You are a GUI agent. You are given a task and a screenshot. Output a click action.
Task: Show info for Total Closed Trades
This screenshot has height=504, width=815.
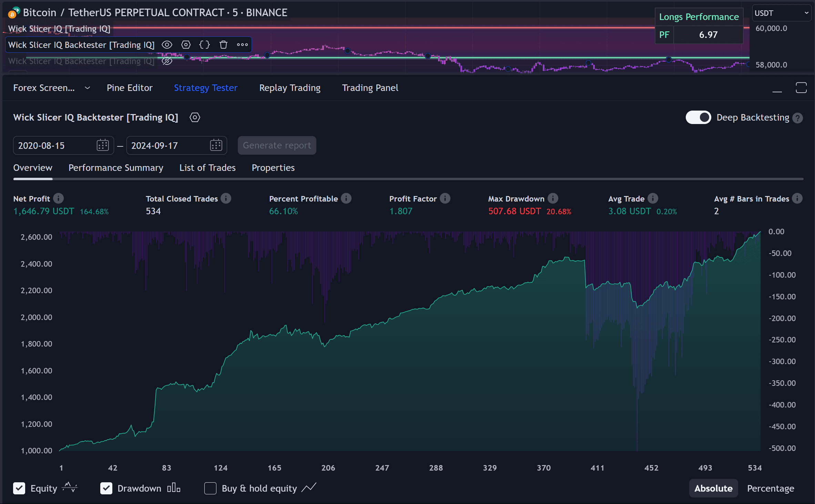tap(226, 198)
